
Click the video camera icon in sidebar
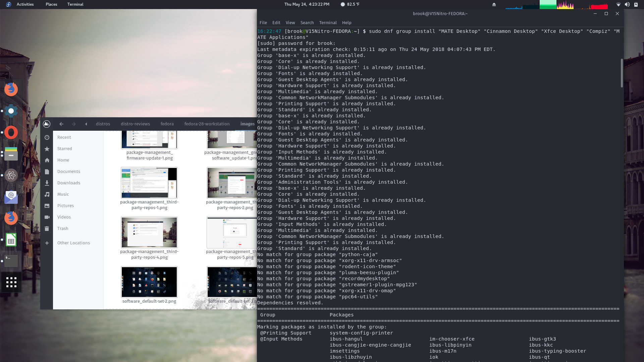(47, 217)
